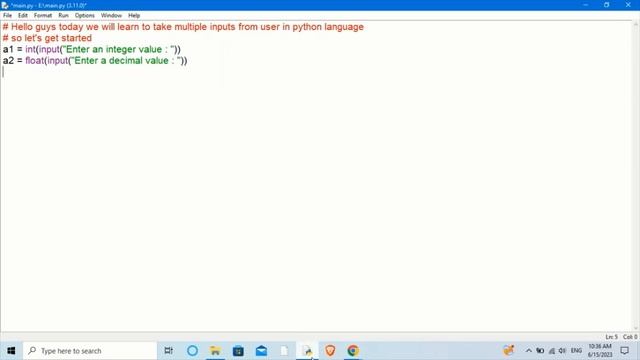Click ENG language indicator

(x=576, y=351)
